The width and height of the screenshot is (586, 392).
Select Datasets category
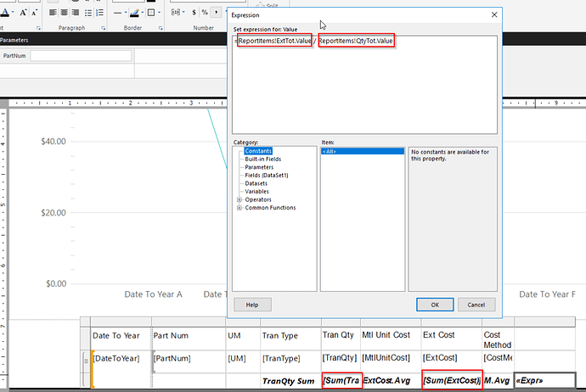[x=256, y=183]
